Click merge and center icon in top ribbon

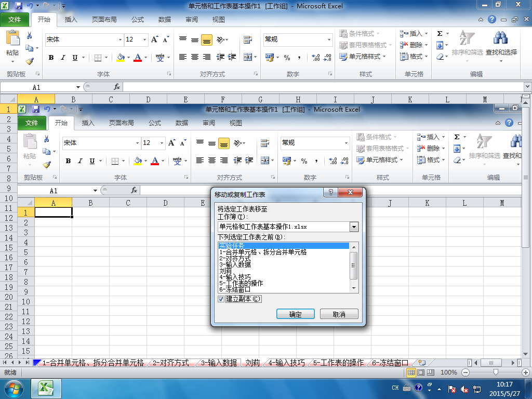tap(248, 57)
